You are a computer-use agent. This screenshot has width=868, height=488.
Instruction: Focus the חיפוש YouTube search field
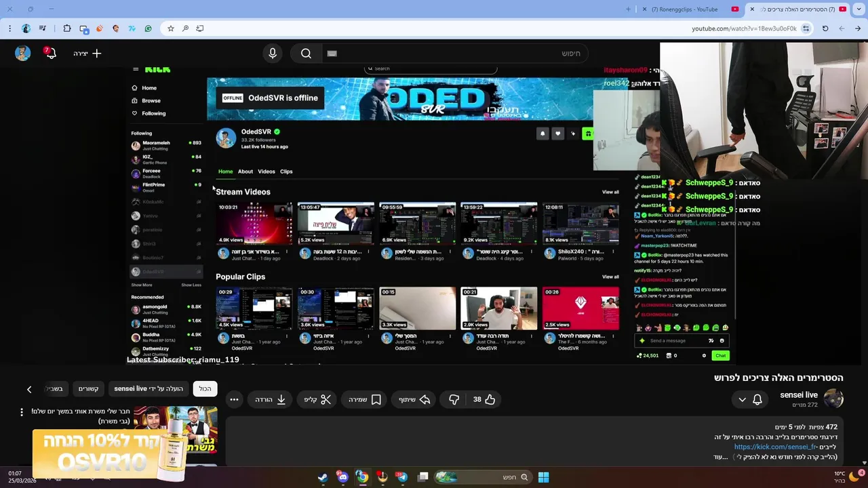tap(454, 54)
